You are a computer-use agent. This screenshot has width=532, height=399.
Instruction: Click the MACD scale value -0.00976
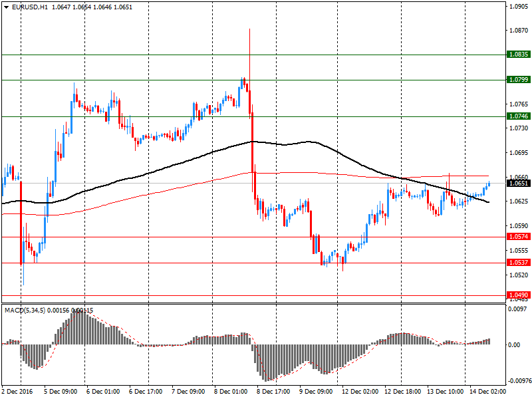[x=519, y=380]
